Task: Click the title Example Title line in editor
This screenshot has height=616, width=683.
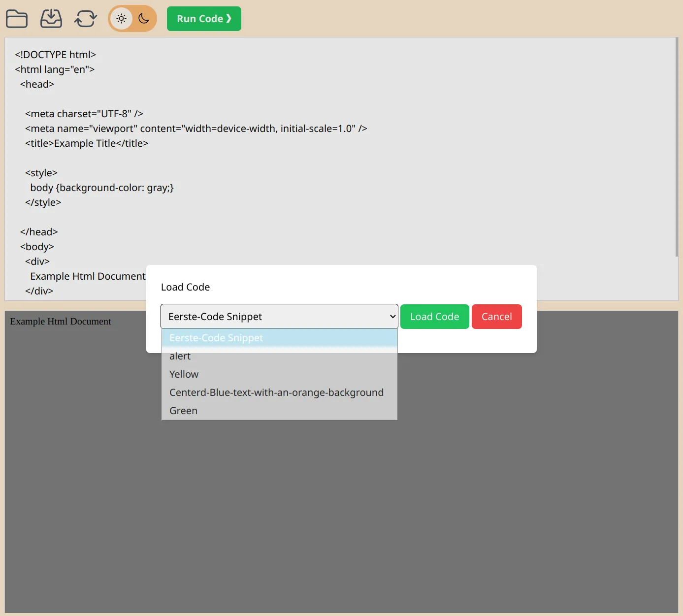Action: (x=87, y=143)
